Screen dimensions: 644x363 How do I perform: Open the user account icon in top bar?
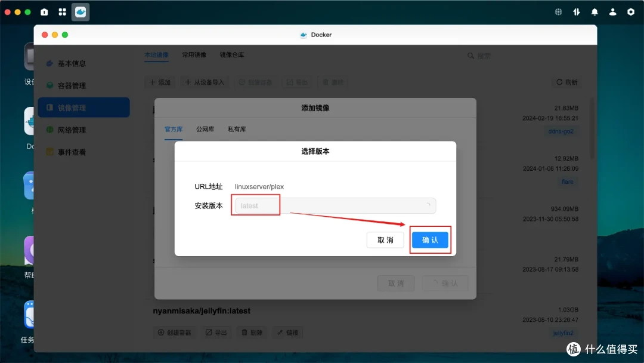click(612, 12)
